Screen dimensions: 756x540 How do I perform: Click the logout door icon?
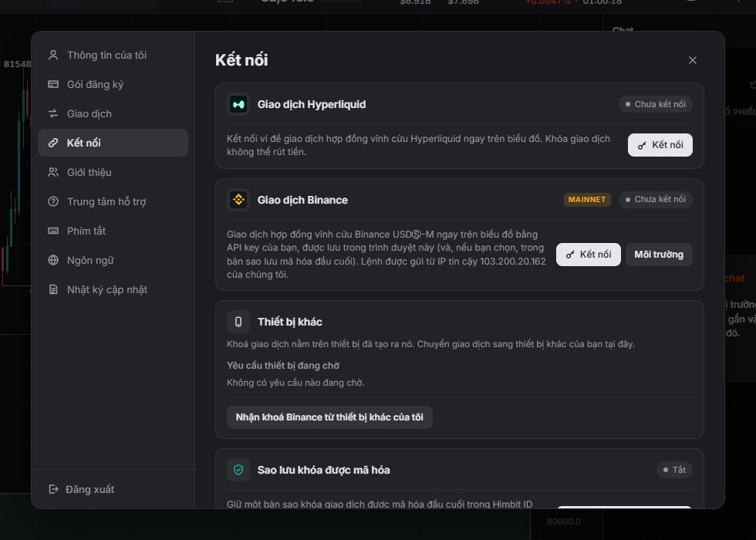click(x=53, y=489)
